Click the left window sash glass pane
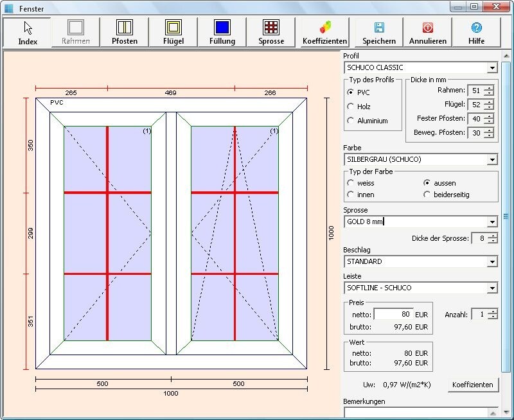514x420 pixels. click(107, 233)
